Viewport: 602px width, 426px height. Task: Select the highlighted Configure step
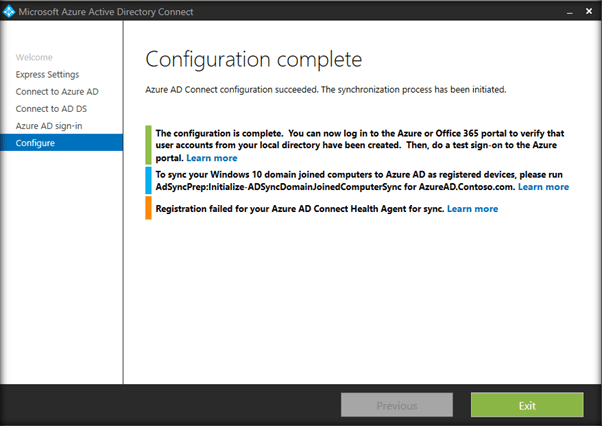click(x=61, y=143)
